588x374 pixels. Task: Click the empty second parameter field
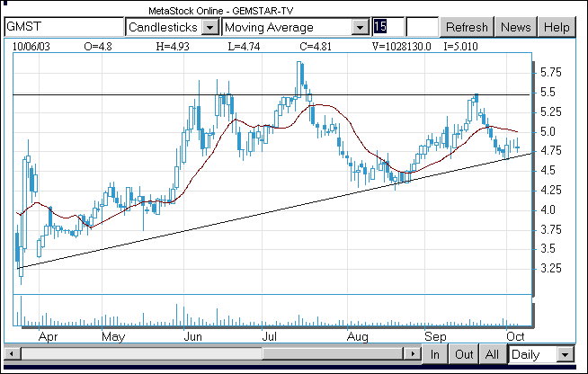click(423, 27)
